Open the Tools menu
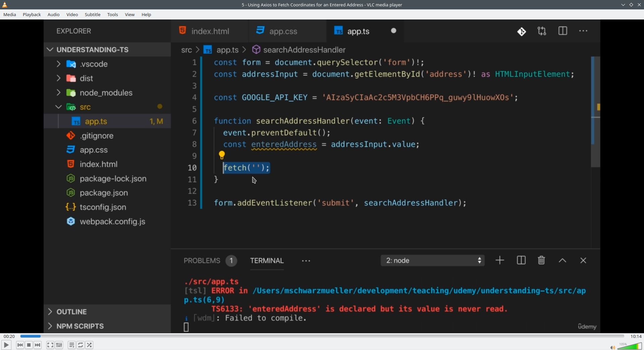This screenshot has height=350, width=644. pos(113,14)
